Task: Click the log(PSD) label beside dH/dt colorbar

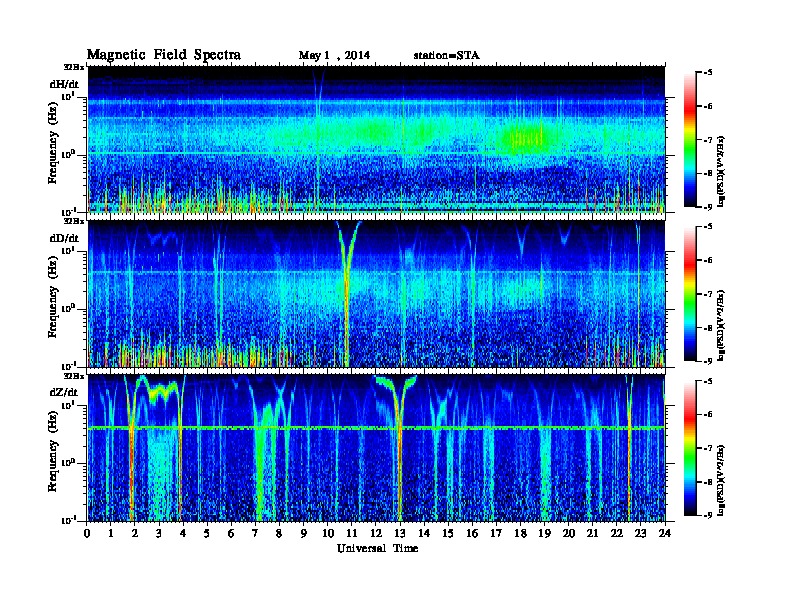Action: 721,171
